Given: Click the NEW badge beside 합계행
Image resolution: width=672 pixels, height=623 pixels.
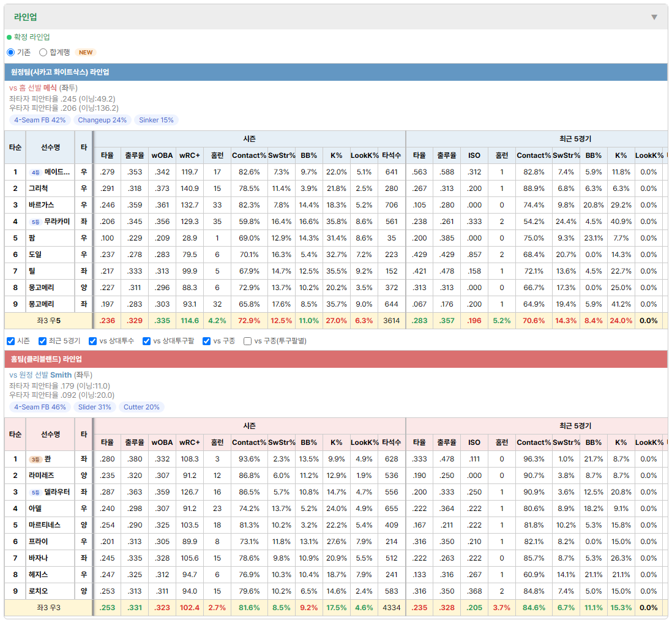Looking at the screenshot, I should point(86,52).
